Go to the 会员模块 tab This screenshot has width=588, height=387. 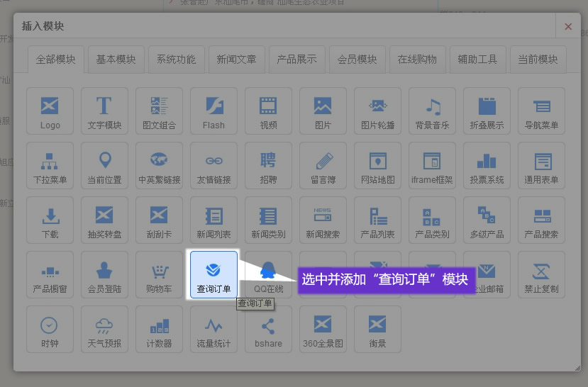(357, 60)
